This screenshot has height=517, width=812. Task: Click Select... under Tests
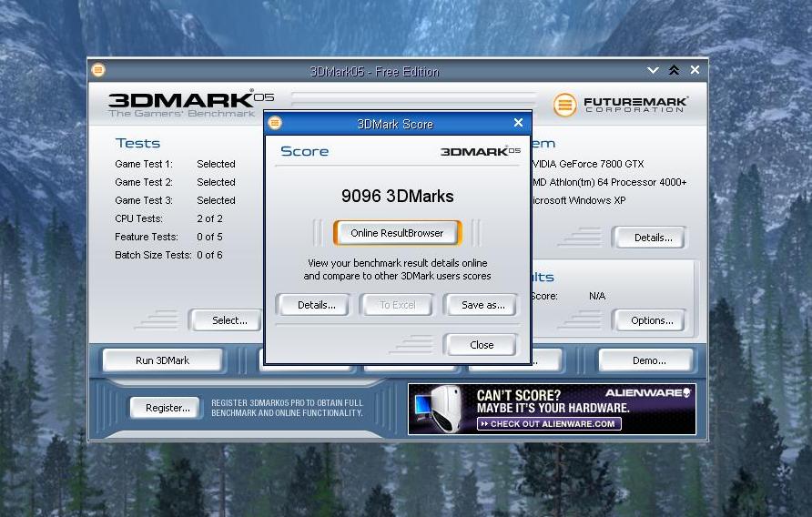click(227, 320)
